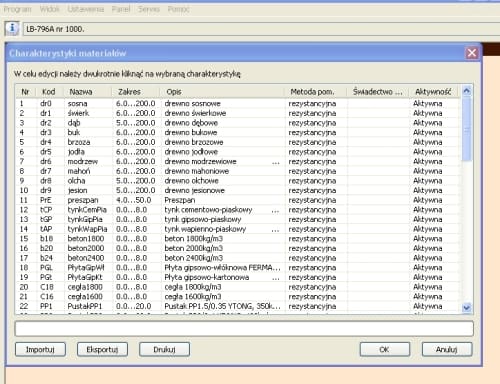Open the Pomoc menu
The width and height of the screenshot is (500, 384).
pyautogui.click(x=178, y=9)
